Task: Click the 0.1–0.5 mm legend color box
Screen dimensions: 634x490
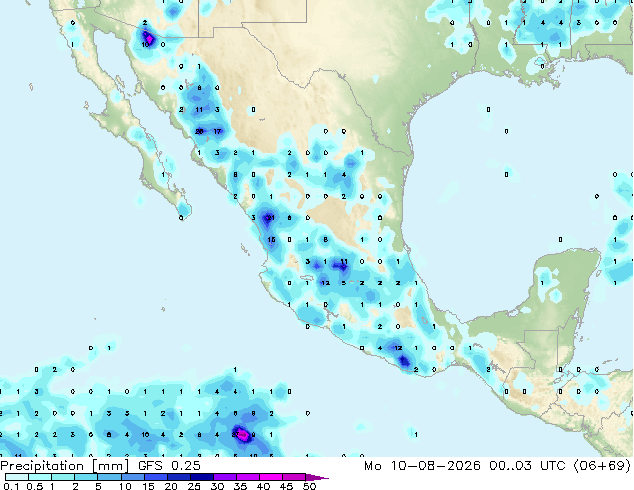Action: 17,477
